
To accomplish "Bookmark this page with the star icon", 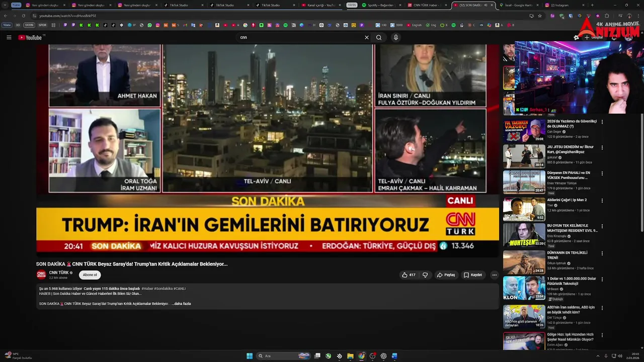I will pyautogui.click(x=540, y=16).
